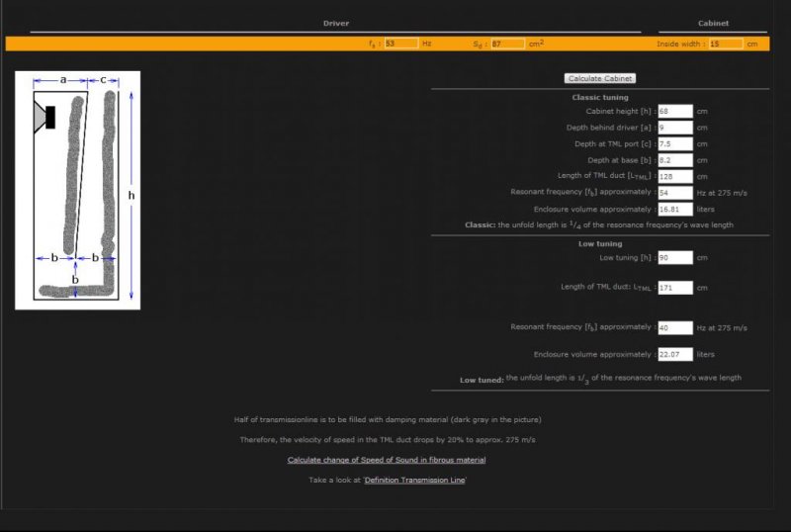Select Low tuning enclosure volume field

tap(674, 354)
